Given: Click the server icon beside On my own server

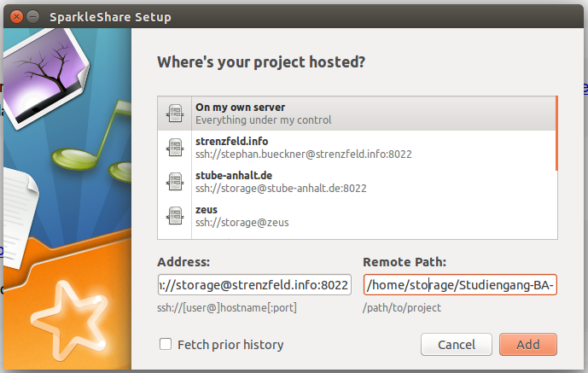Looking at the screenshot, I should (x=176, y=114).
